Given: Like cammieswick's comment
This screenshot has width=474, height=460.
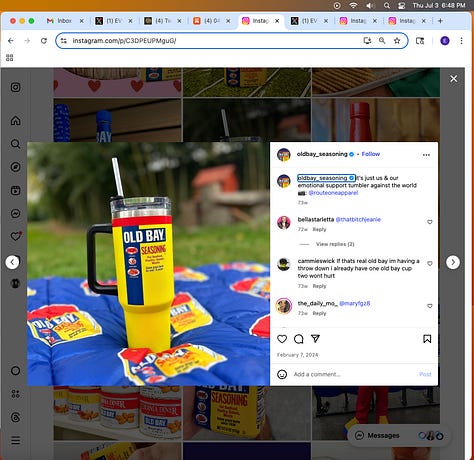Looking at the screenshot, I should click(x=430, y=263).
